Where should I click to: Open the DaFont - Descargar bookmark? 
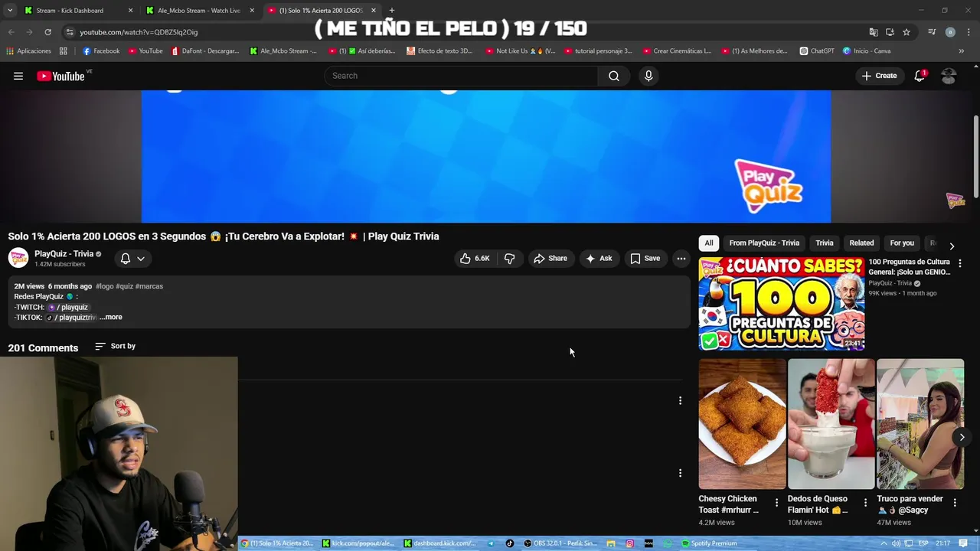tap(205, 51)
